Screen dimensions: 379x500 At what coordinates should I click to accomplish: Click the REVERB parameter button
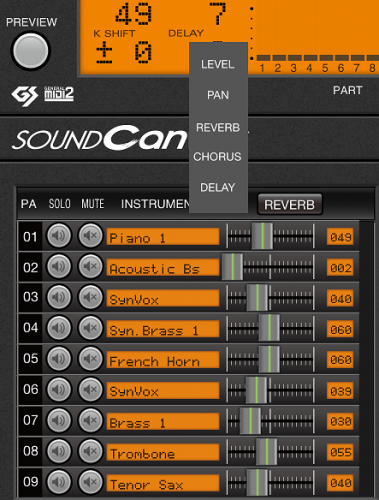(290, 204)
